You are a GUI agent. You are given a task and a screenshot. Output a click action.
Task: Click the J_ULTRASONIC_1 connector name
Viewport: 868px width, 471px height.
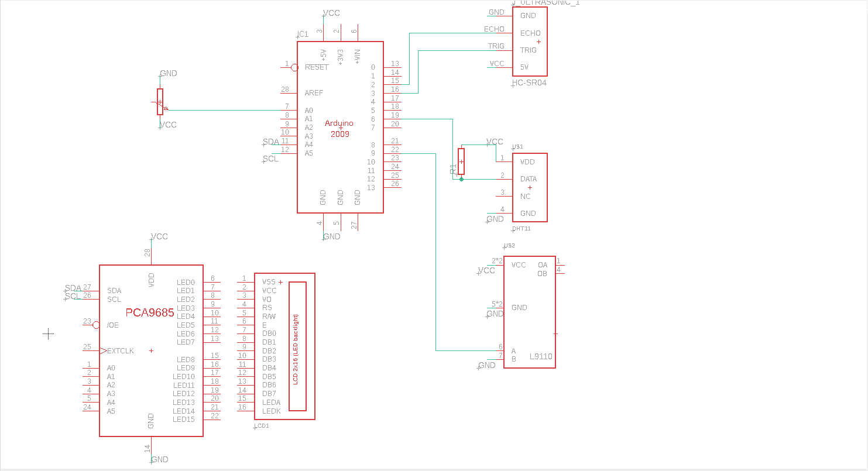pyautogui.click(x=547, y=3)
